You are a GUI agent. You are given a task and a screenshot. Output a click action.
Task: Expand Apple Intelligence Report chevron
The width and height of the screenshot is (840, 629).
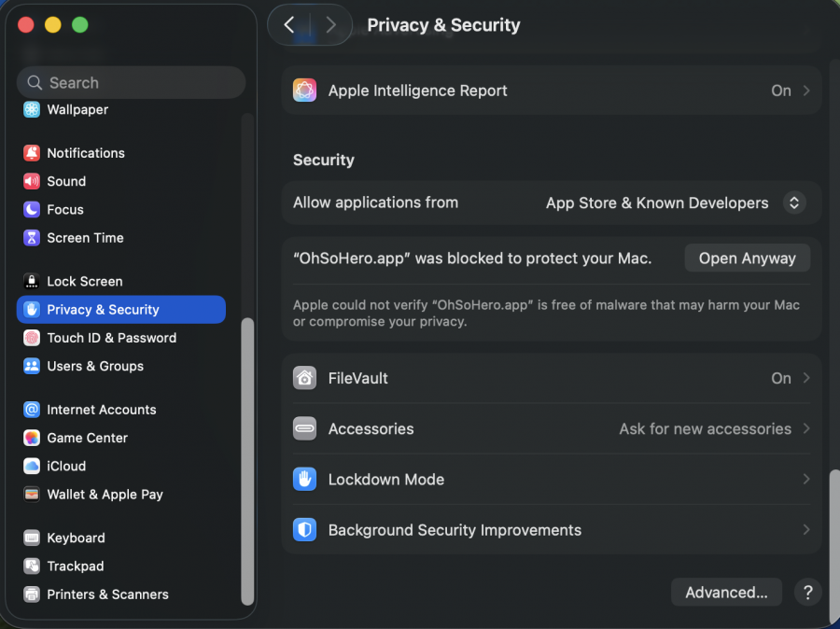(x=806, y=91)
